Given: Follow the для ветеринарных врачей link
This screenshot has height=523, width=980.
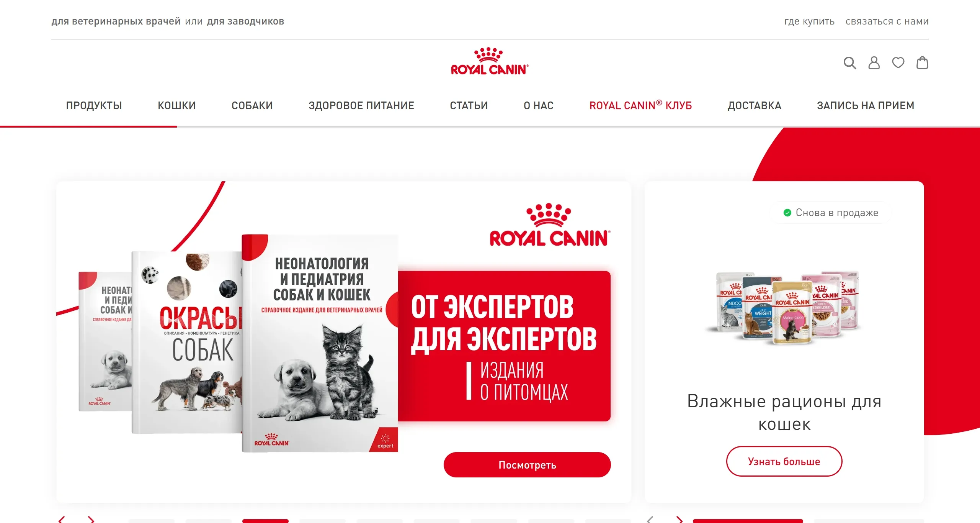Looking at the screenshot, I should 116,21.
